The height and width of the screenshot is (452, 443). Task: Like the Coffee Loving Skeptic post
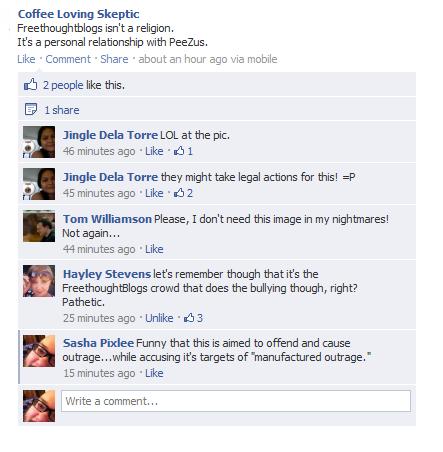pos(26,59)
